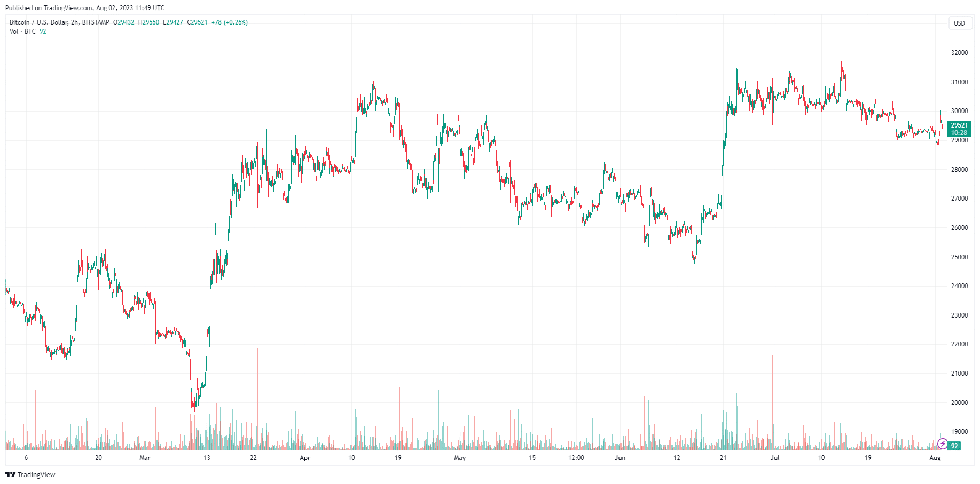Click the 21 date label on time axis
980x484 pixels.
(x=723, y=458)
